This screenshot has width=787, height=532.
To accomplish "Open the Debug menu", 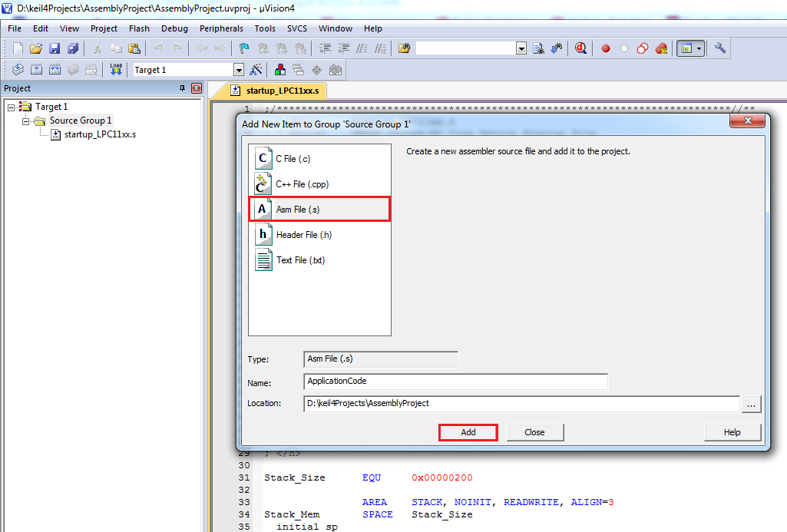I will [x=174, y=28].
